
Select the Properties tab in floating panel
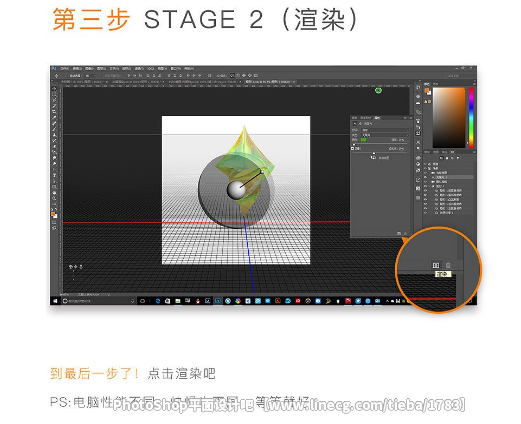click(x=377, y=118)
